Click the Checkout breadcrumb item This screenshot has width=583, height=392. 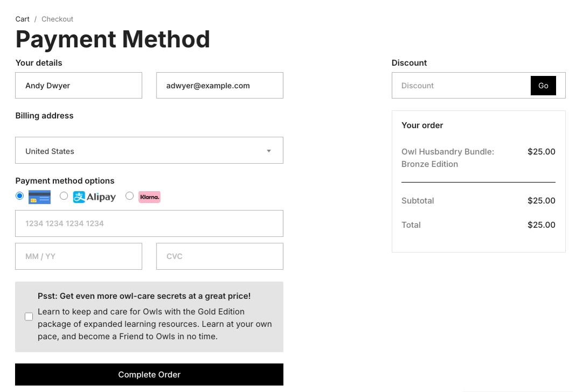[57, 19]
